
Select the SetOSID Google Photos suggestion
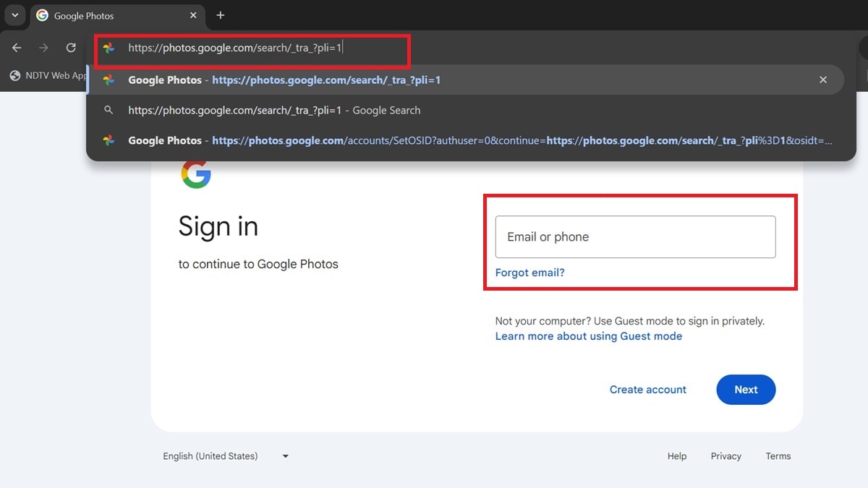click(x=465, y=141)
